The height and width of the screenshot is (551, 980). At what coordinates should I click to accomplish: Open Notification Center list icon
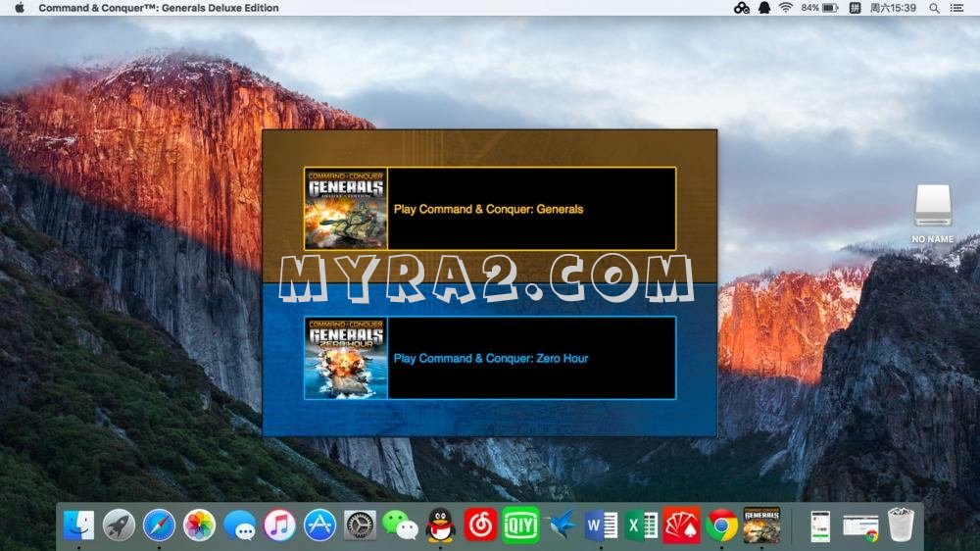956,8
